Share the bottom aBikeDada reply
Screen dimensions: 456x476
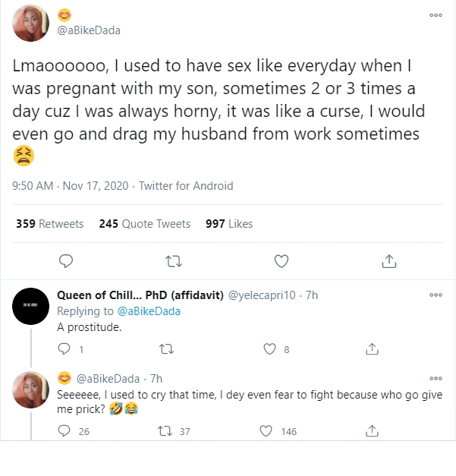(372, 431)
